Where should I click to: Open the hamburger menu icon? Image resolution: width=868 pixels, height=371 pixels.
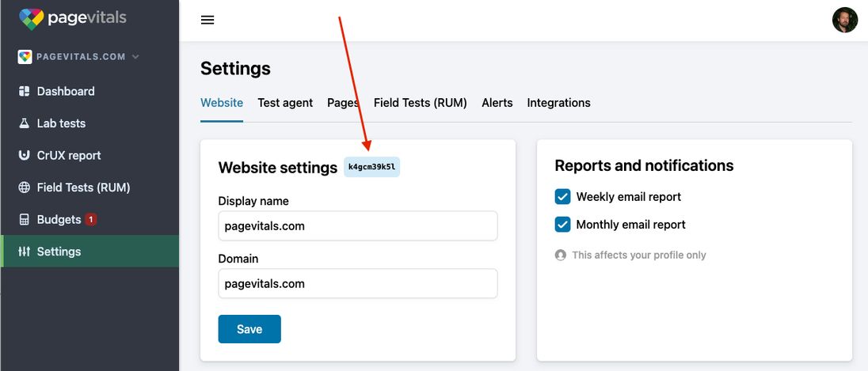coord(207,20)
